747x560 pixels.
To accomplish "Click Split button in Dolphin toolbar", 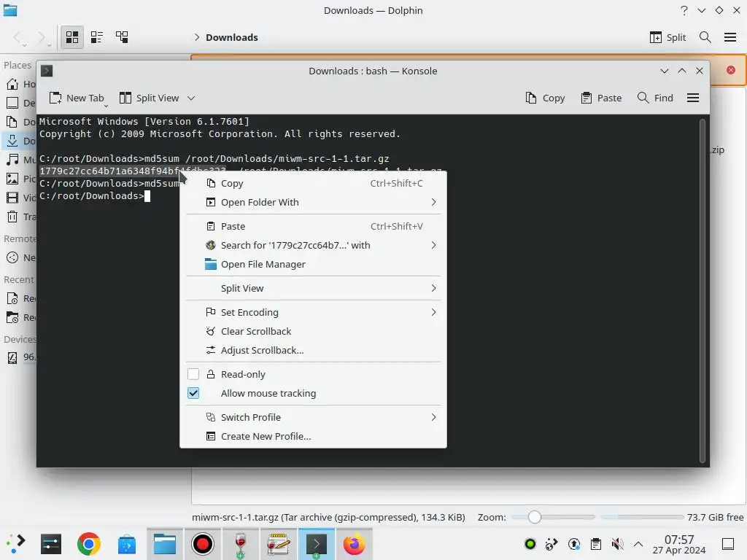I will 667,37.
